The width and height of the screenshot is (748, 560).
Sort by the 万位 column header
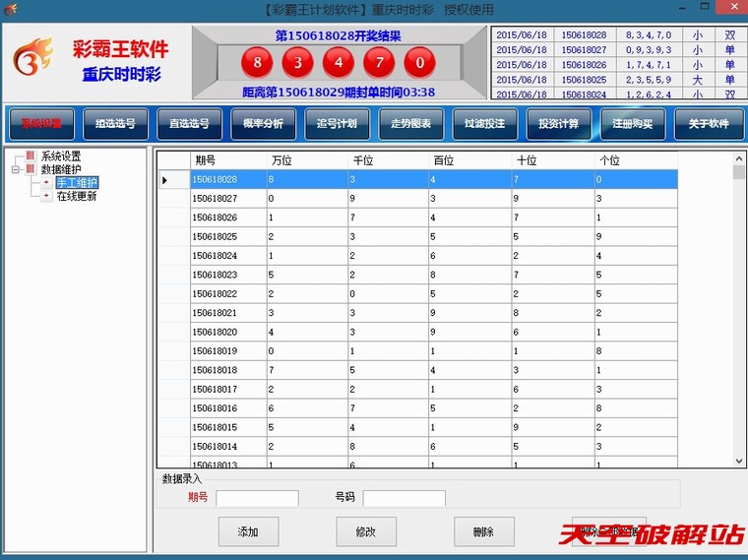(305, 159)
